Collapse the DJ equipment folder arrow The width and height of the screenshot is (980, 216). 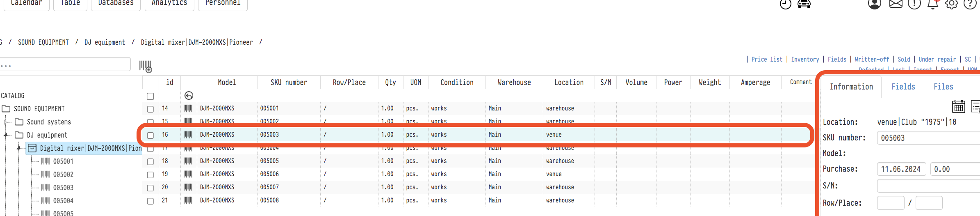[x=5, y=135]
